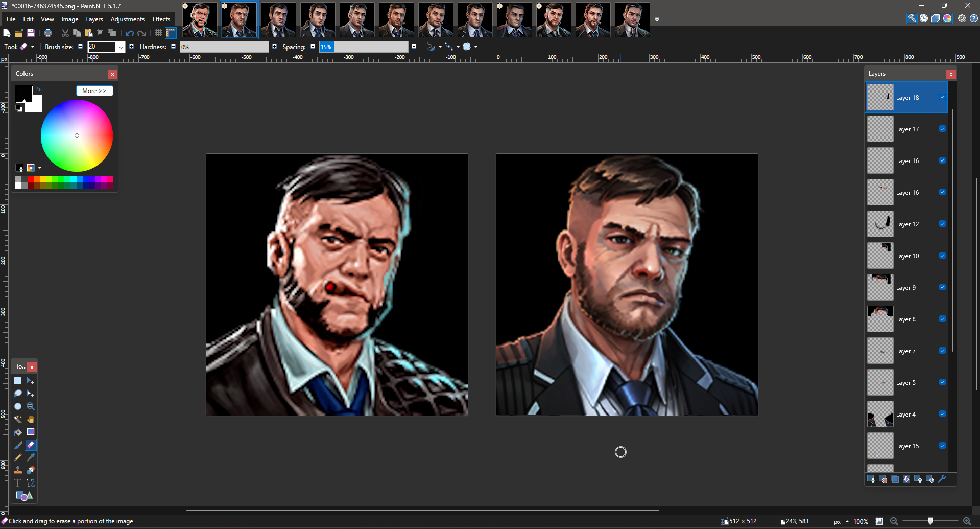
Task: Toggle Layer 18 visibility checkbox
Action: 942,97
